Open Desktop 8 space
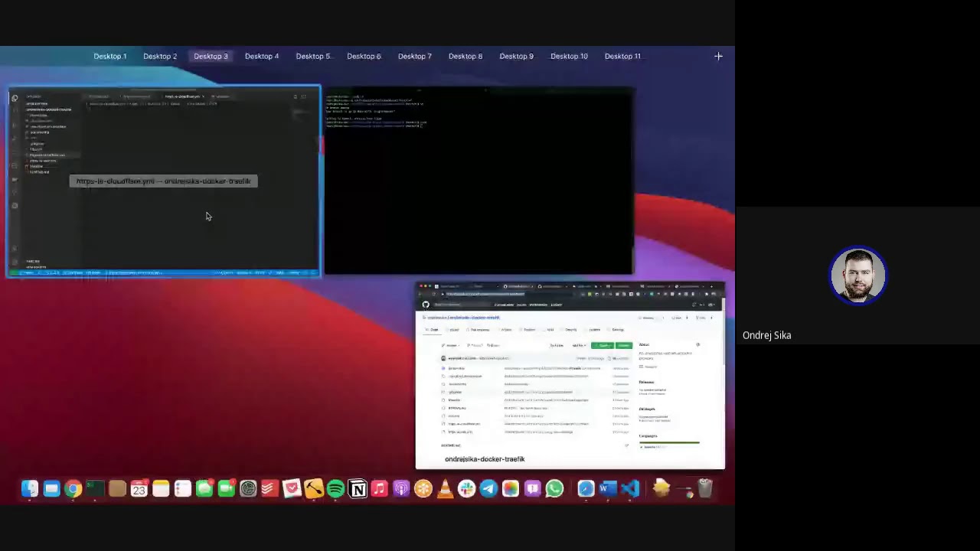980x551 pixels. tap(465, 56)
